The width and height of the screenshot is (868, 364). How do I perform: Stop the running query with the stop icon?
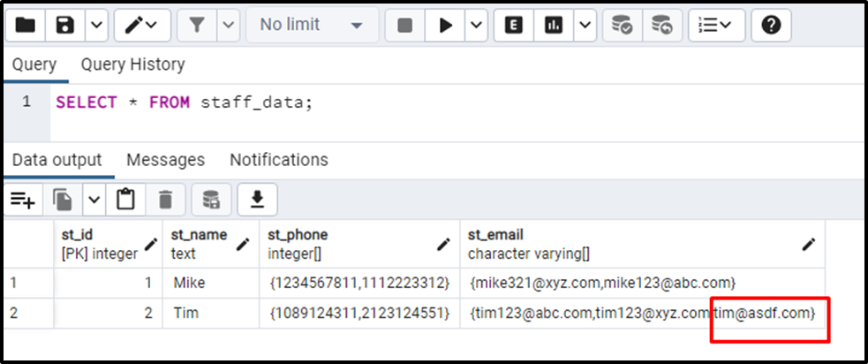(405, 26)
